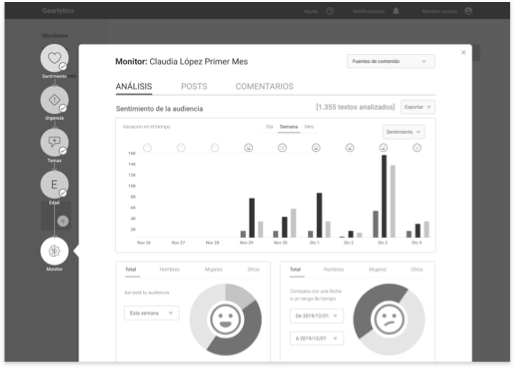
Task: Click the Ayuda help question icon
Action: tap(330, 11)
